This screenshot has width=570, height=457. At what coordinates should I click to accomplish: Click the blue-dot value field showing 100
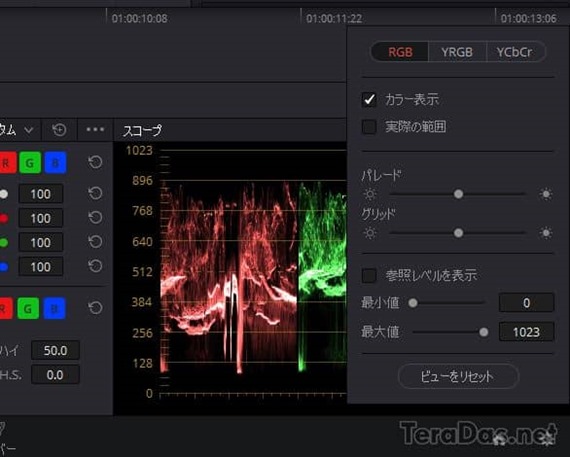click(x=41, y=267)
